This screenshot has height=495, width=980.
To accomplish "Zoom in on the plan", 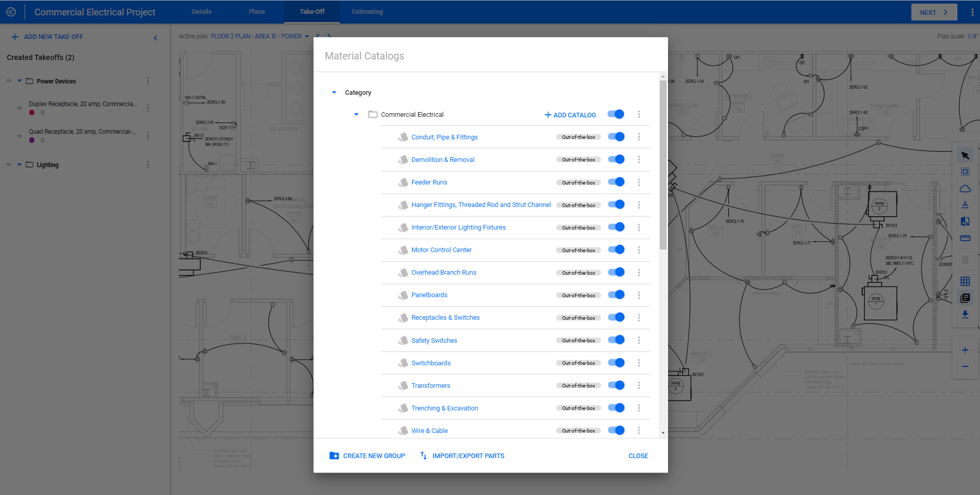I will (965, 350).
